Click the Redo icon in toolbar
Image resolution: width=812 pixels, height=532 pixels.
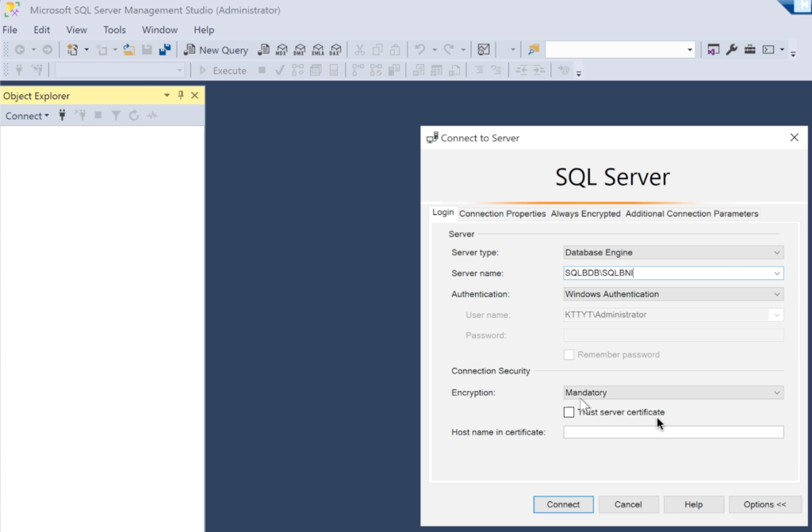point(449,50)
